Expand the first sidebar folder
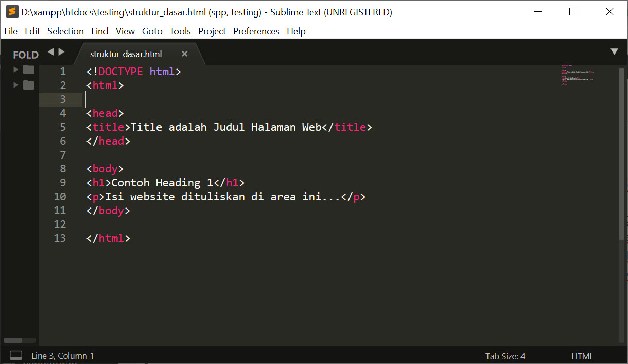 click(x=16, y=70)
